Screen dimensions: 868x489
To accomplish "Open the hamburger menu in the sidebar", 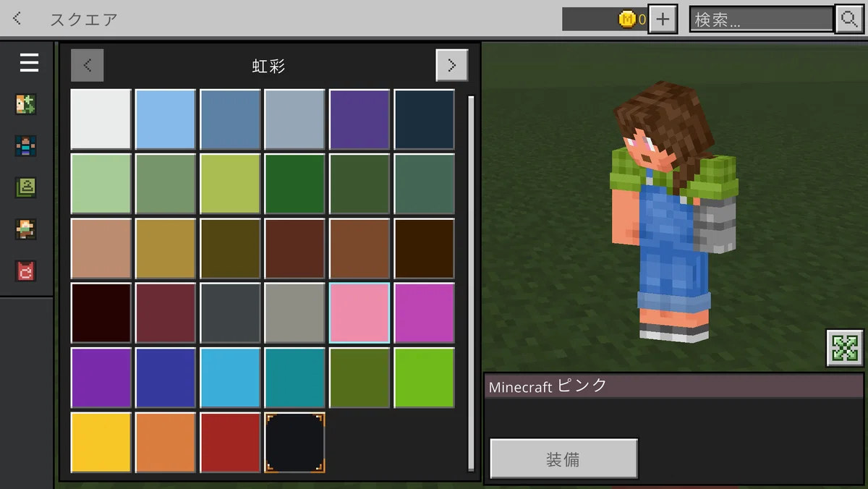I will click(x=29, y=63).
